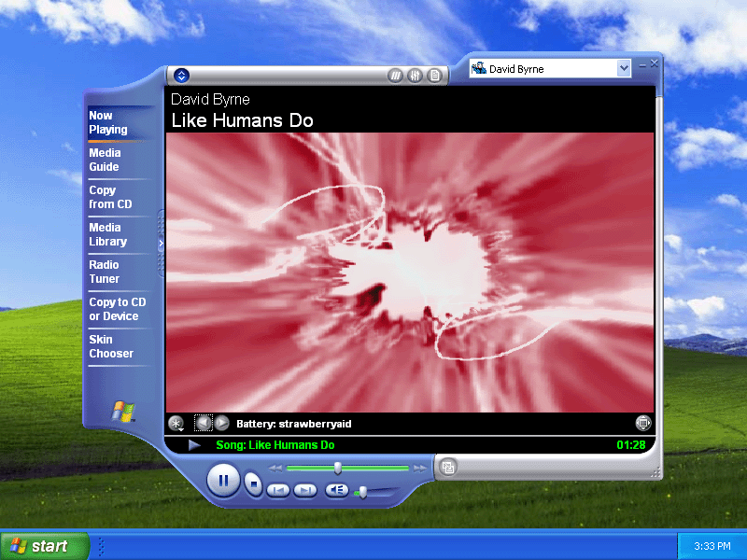
Task: Mute the audio with the speaker button
Action: pyautogui.click(x=336, y=490)
